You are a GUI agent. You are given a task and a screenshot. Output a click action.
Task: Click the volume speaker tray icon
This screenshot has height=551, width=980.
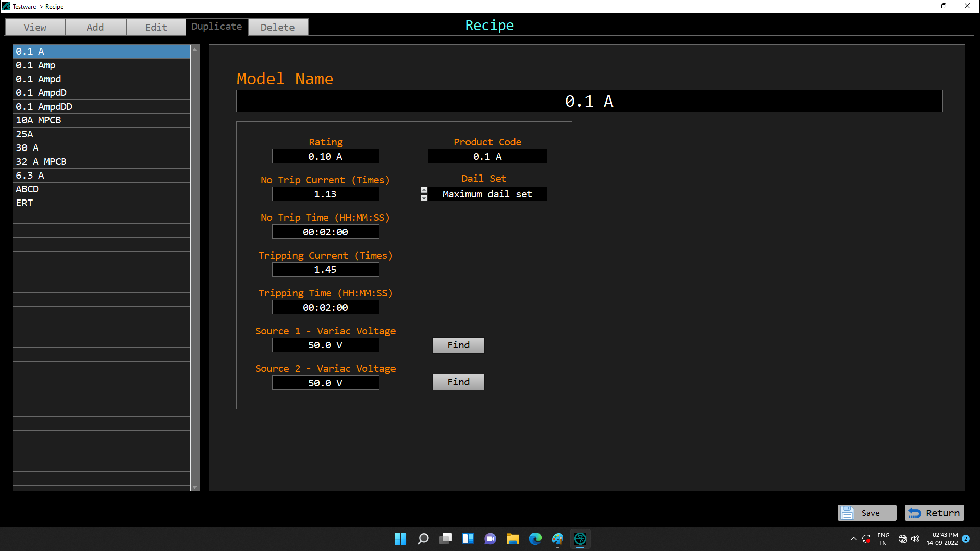pos(915,539)
